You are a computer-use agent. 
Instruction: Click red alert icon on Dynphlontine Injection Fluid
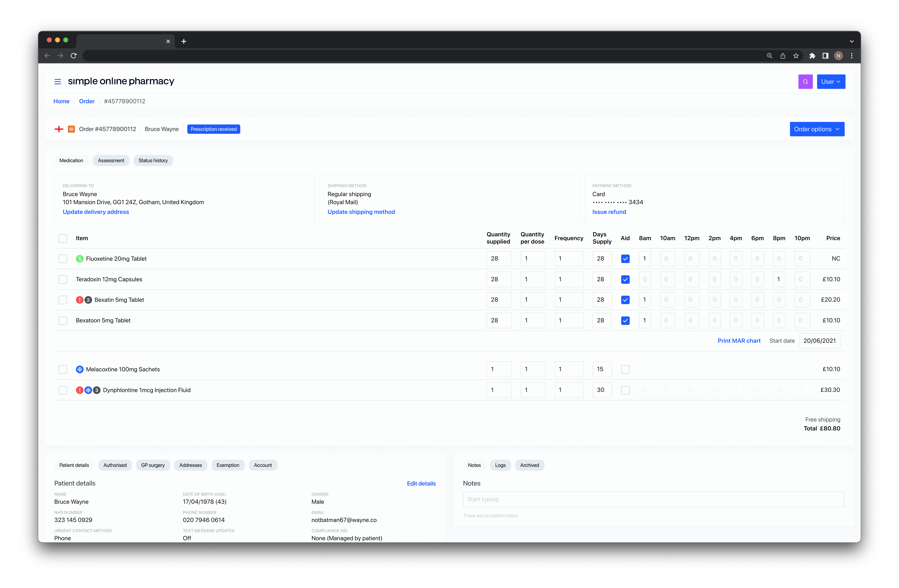[79, 390]
